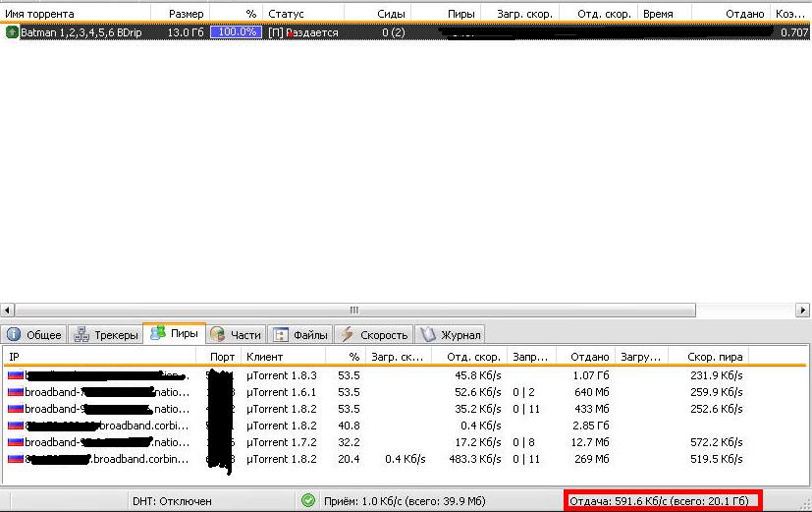Click the 483.3 Кб/s upload speed cell

[475, 459]
